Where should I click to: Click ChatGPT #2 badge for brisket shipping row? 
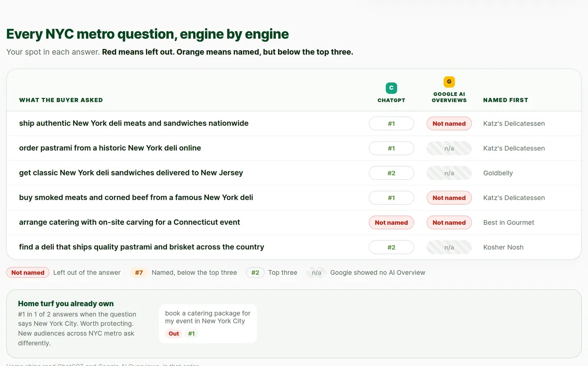(391, 247)
